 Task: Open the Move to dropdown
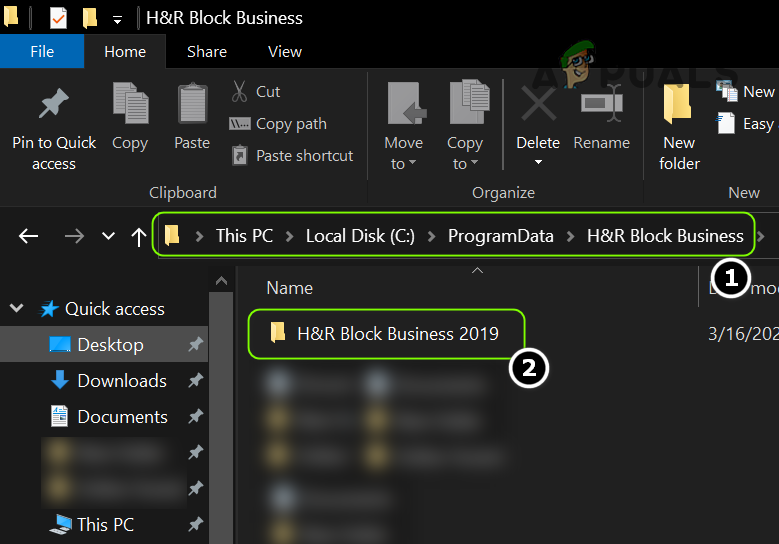404,164
